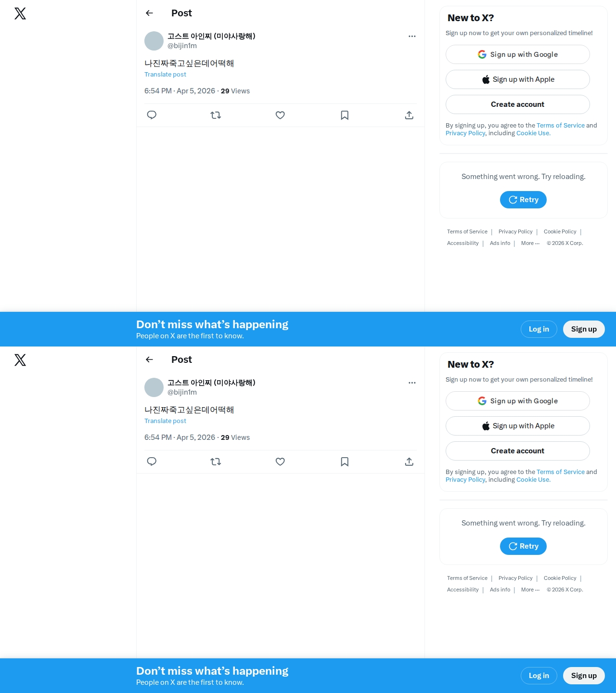616x693 pixels.
Task: Click the upper Create account button
Action: (518, 104)
